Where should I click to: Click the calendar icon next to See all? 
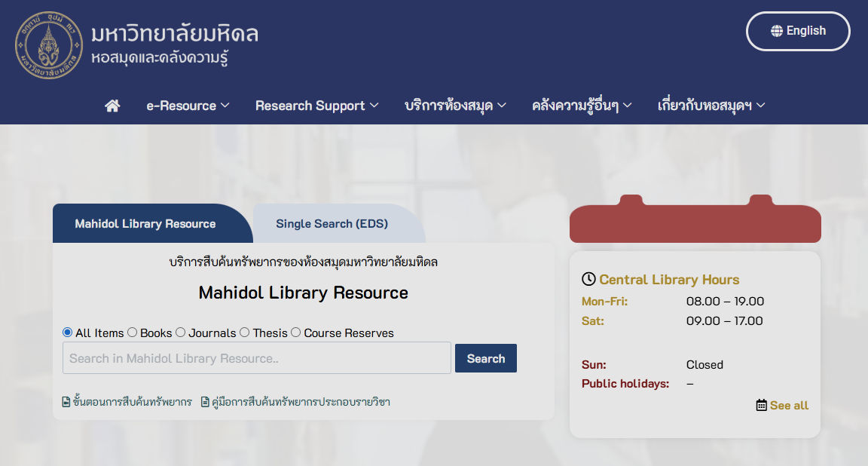[761, 406]
